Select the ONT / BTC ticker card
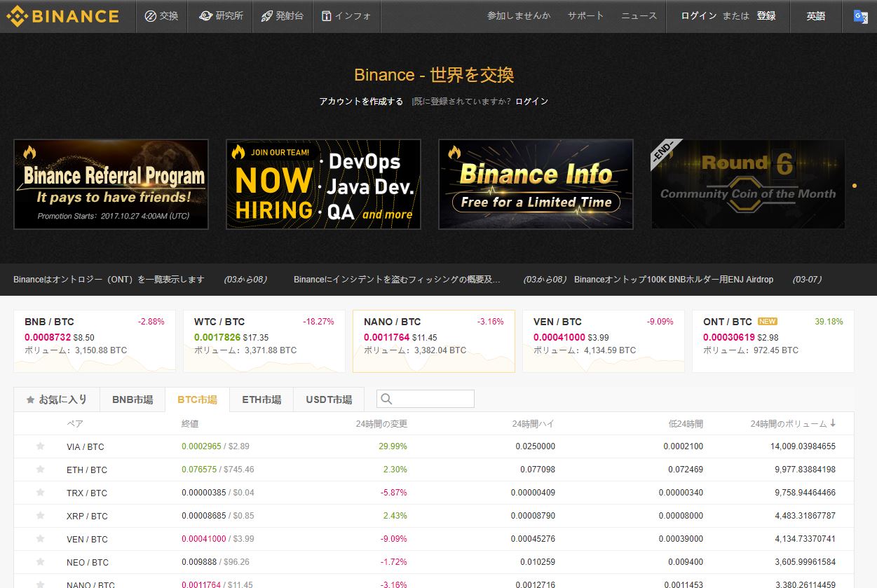Image resolution: width=877 pixels, height=588 pixels. [773, 341]
